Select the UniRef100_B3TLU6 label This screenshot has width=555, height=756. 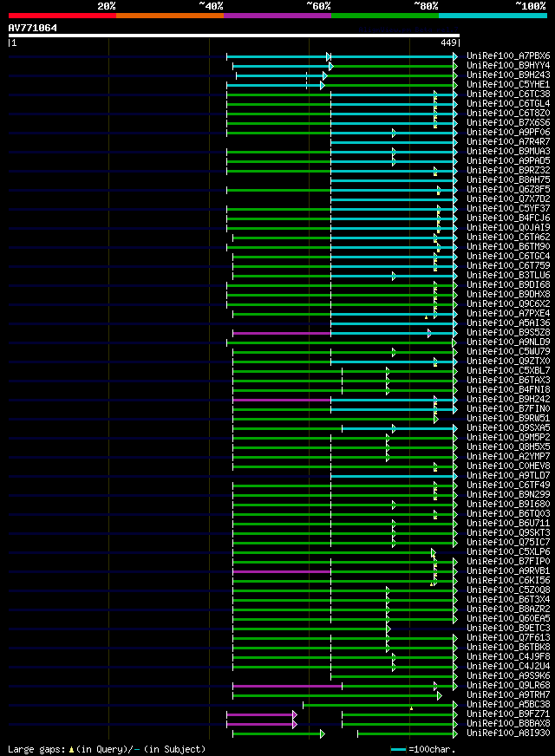click(x=508, y=276)
